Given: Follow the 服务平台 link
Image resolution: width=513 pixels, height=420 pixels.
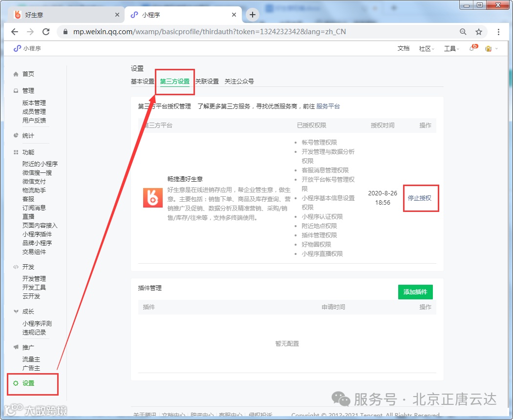Looking at the screenshot, I should [x=328, y=106].
